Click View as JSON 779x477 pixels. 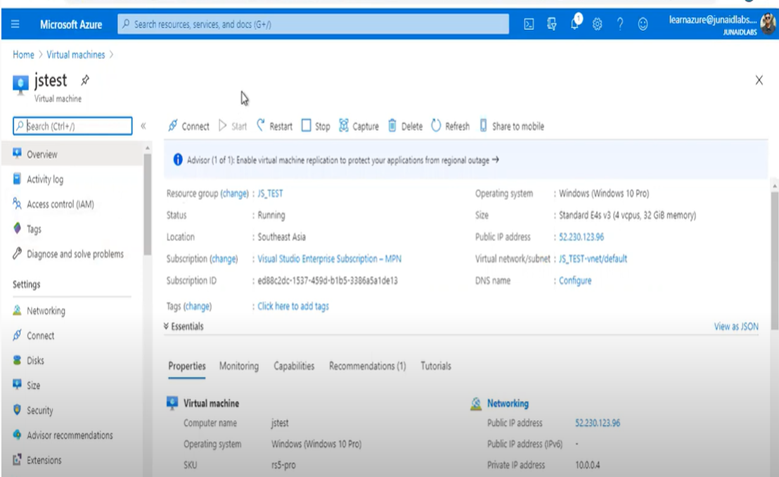pos(736,326)
